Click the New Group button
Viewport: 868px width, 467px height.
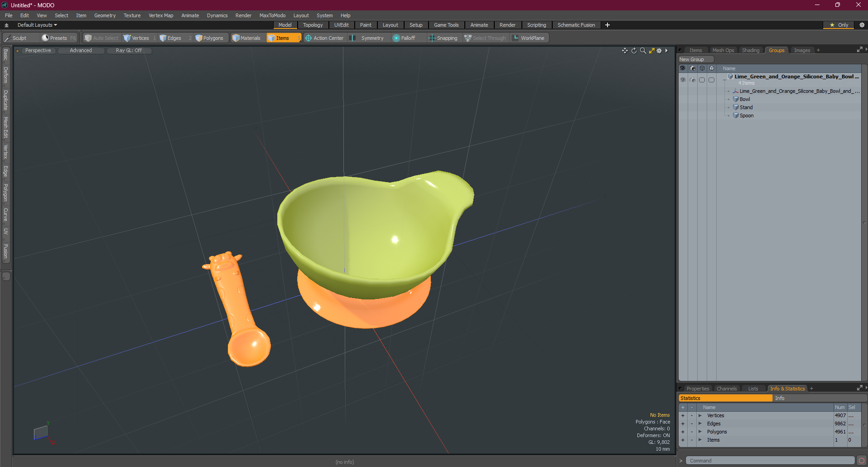tap(695, 59)
